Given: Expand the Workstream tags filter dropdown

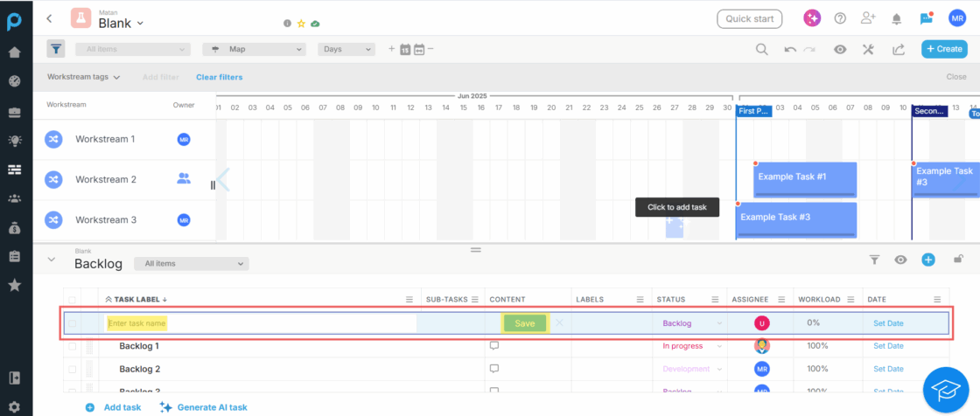Looking at the screenshot, I should pyautogui.click(x=83, y=77).
